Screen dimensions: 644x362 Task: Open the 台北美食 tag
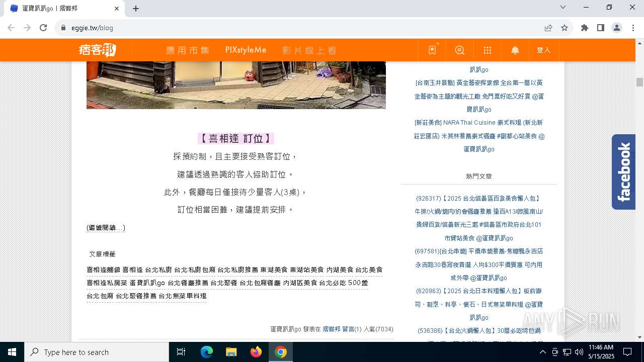click(x=369, y=270)
